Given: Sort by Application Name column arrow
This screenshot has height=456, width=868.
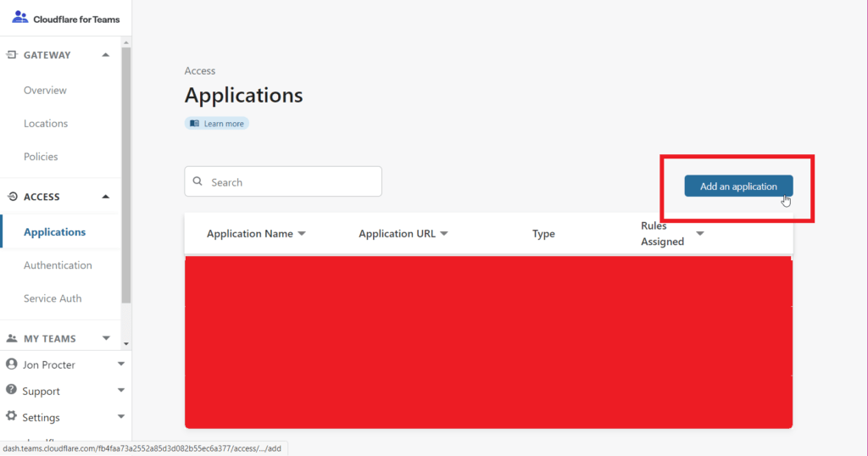Looking at the screenshot, I should click(302, 234).
